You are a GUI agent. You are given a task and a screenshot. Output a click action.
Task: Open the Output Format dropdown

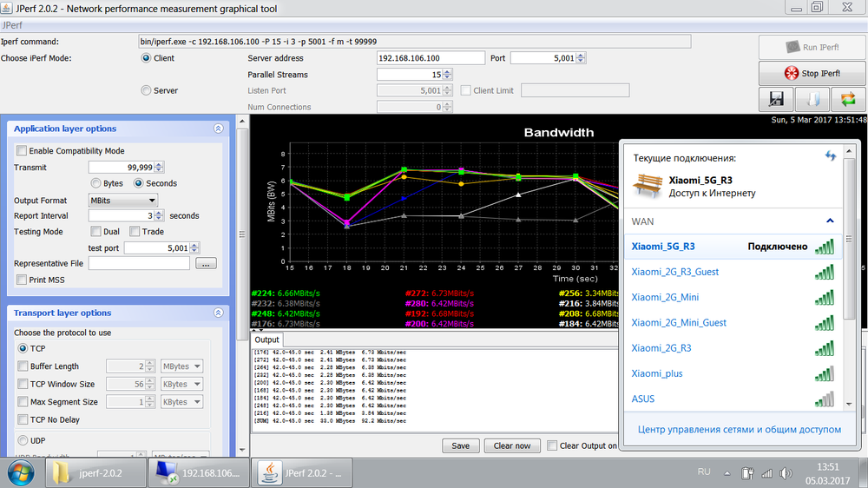pos(122,201)
